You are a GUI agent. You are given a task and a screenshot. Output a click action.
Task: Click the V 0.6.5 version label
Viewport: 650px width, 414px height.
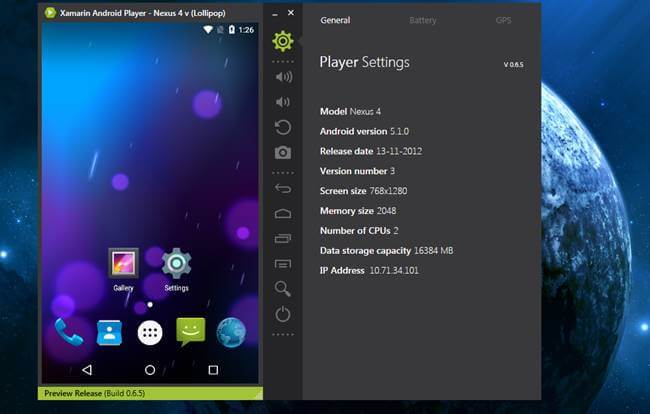click(513, 65)
